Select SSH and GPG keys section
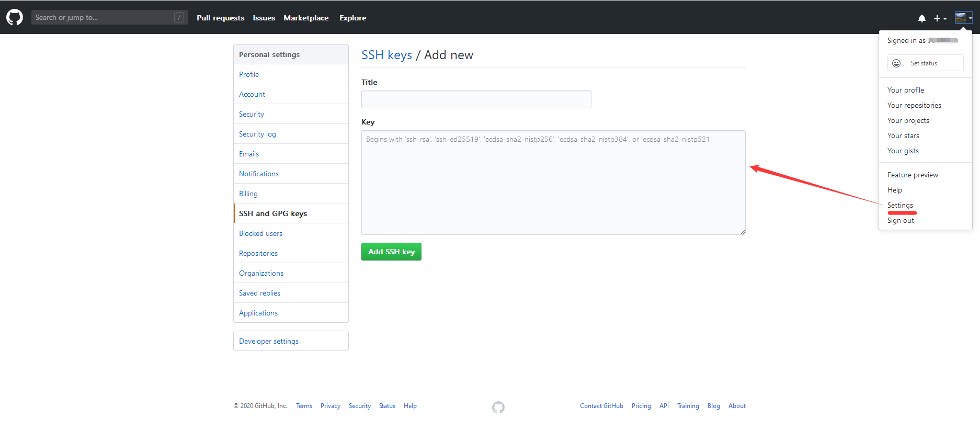The width and height of the screenshot is (980, 441). 291,213
